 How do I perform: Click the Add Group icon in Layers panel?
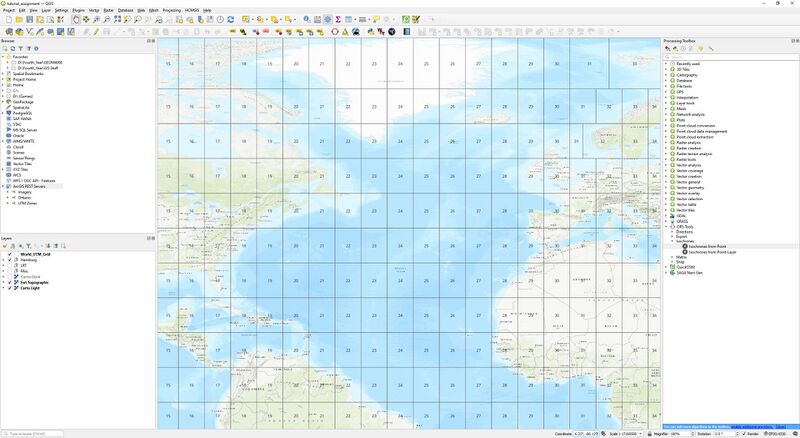13,246
